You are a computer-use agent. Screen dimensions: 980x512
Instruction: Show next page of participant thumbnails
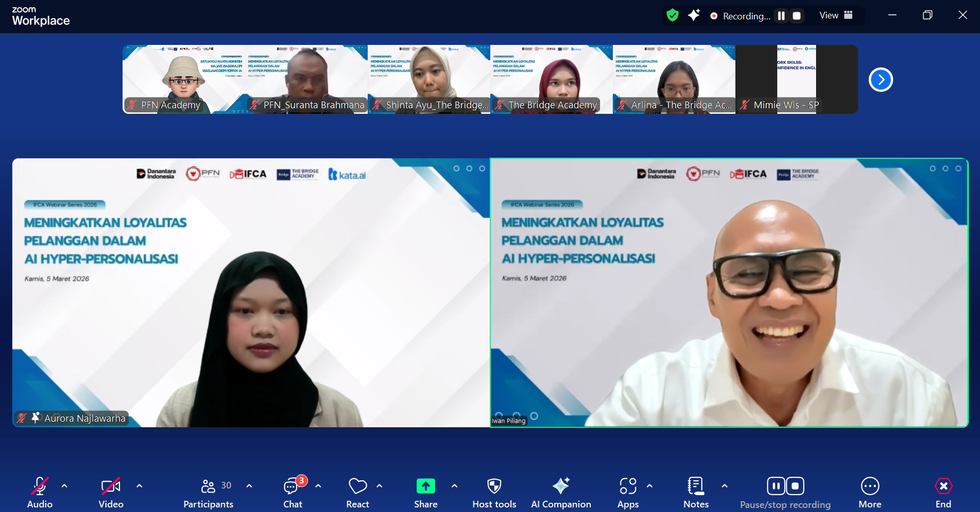(881, 80)
